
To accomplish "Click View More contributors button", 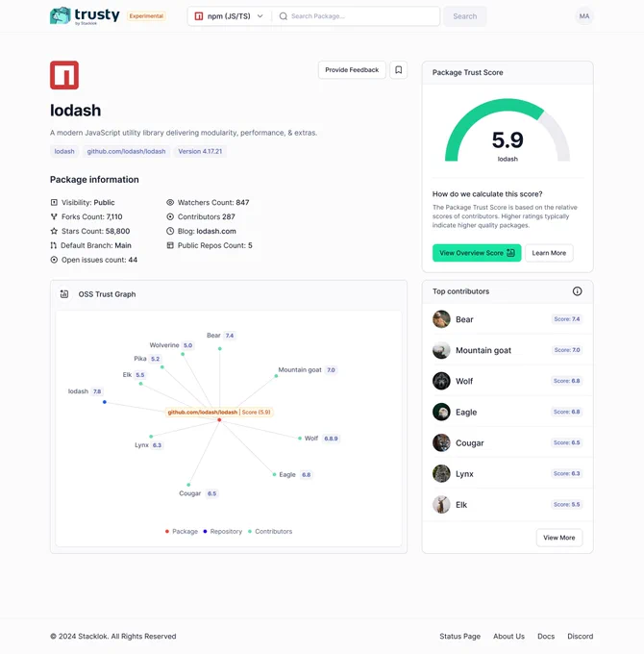I will point(559,538).
